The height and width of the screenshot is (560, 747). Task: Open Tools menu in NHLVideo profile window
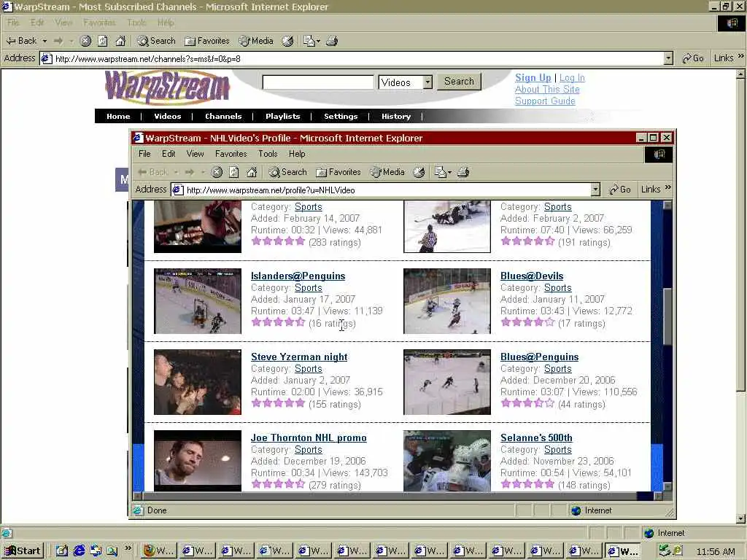click(268, 154)
